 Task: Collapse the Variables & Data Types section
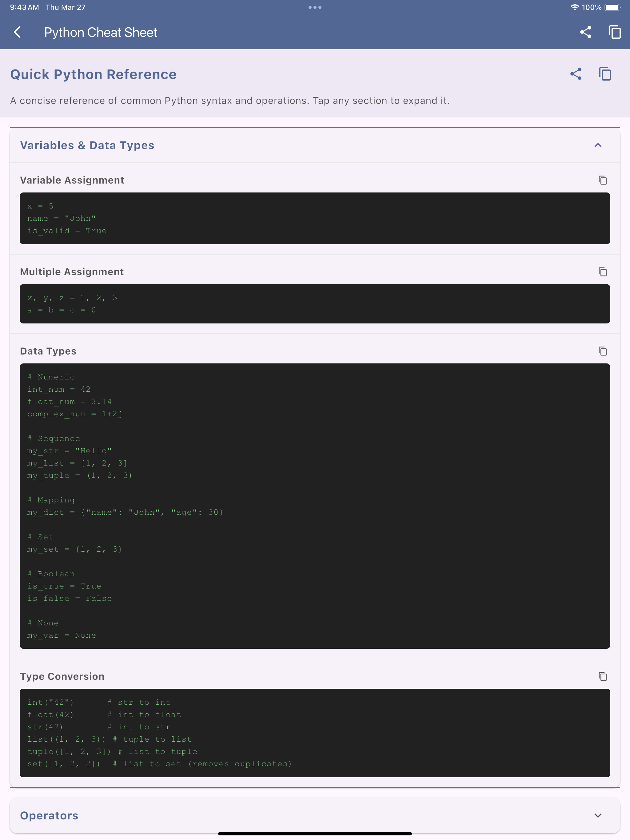[598, 145]
